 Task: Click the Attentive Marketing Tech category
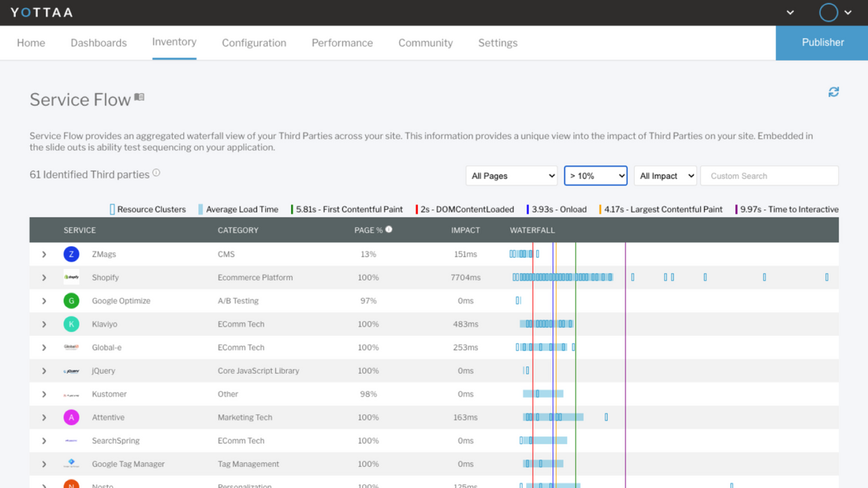[x=245, y=418]
